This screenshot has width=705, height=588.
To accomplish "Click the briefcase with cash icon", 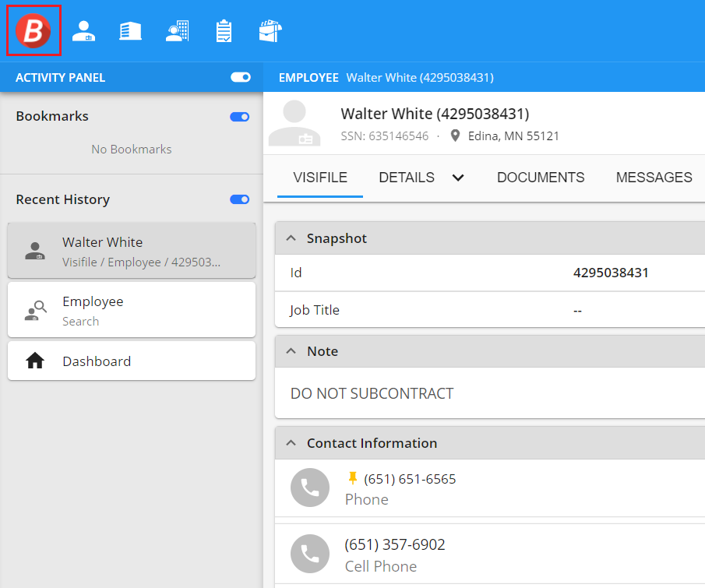I will (x=270, y=31).
